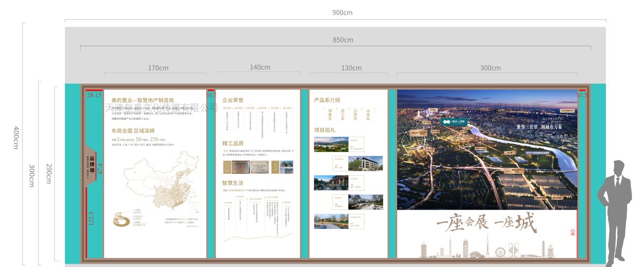Click the 企业荣誉 heading
Image resolution: width=644 pixels, height=267 pixels.
coord(233,100)
